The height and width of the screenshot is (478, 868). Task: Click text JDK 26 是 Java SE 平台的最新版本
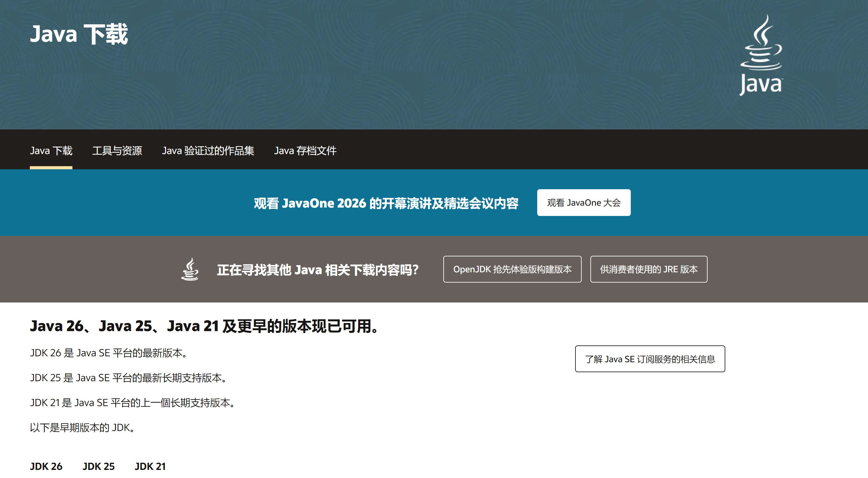[x=109, y=353]
